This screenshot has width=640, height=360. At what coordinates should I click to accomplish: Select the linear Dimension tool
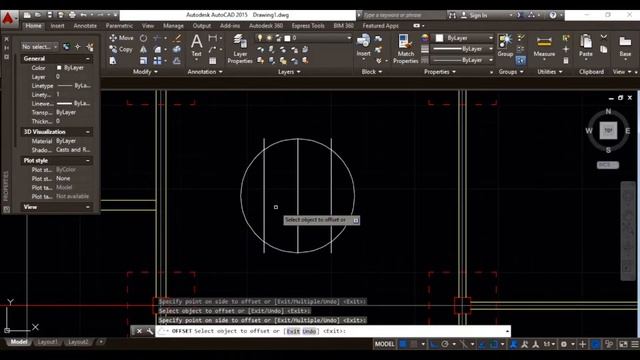213,38
